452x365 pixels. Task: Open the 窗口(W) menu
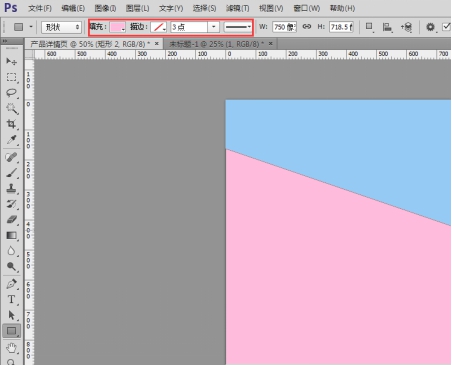[307, 8]
